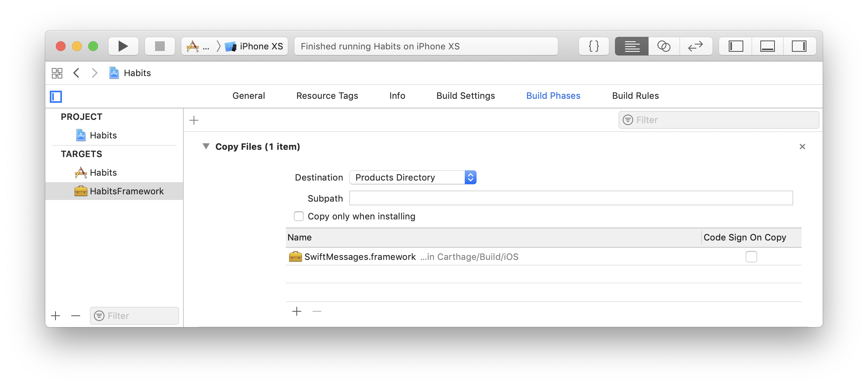Switch to the General tab
Viewport: 868px width, 387px height.
249,96
